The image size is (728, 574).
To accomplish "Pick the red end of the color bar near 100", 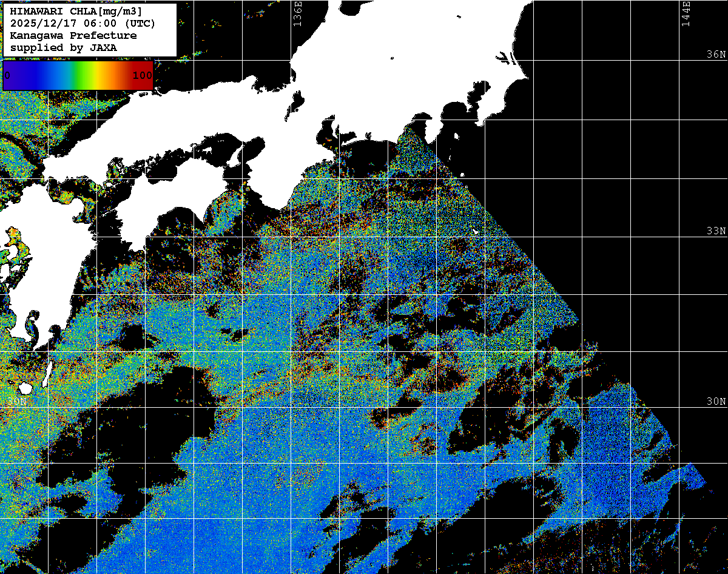I will coord(144,75).
